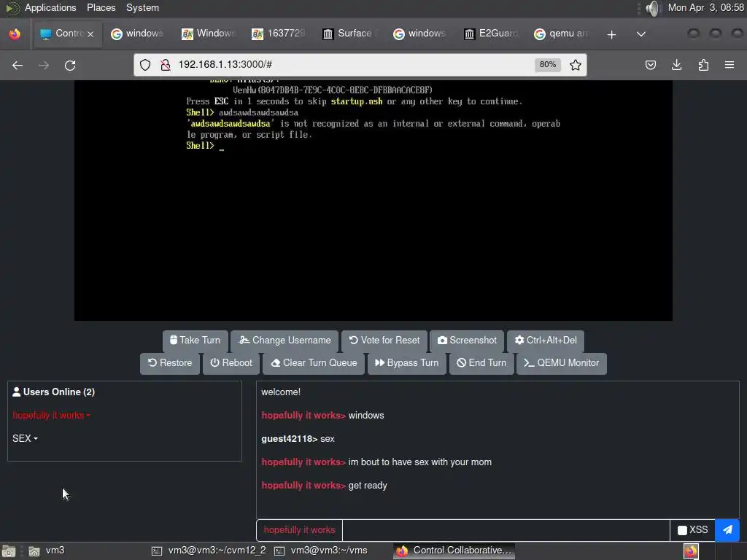Bookmark this page with the star
Viewport: 747px width, 560px height.
click(576, 65)
